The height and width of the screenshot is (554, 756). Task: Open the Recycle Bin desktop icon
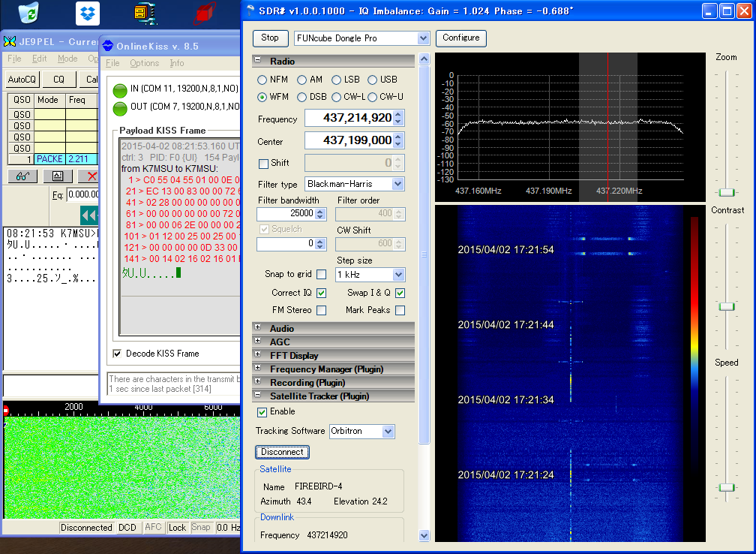(29, 13)
